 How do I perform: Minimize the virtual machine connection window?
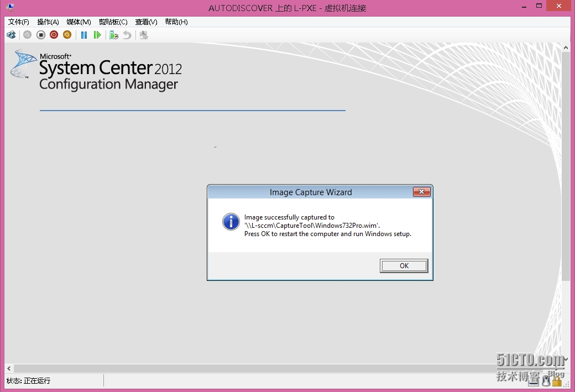click(x=524, y=6)
